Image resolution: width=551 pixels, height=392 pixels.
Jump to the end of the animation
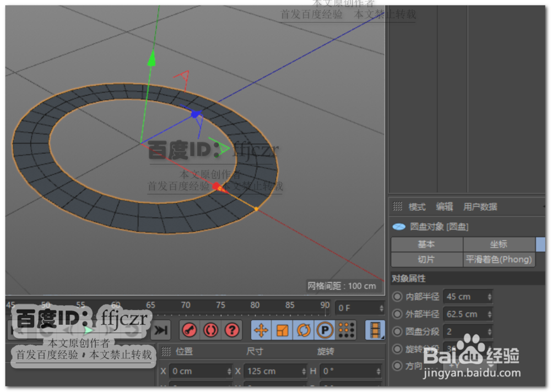[160, 330]
